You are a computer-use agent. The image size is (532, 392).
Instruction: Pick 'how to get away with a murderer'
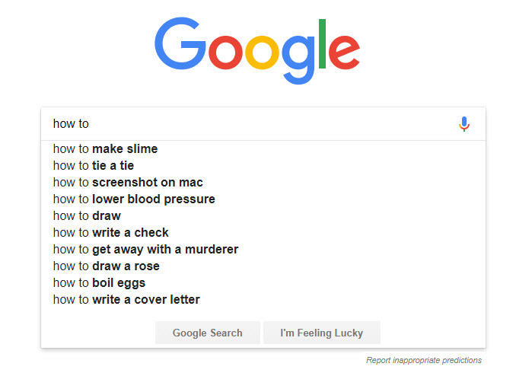tap(145, 250)
